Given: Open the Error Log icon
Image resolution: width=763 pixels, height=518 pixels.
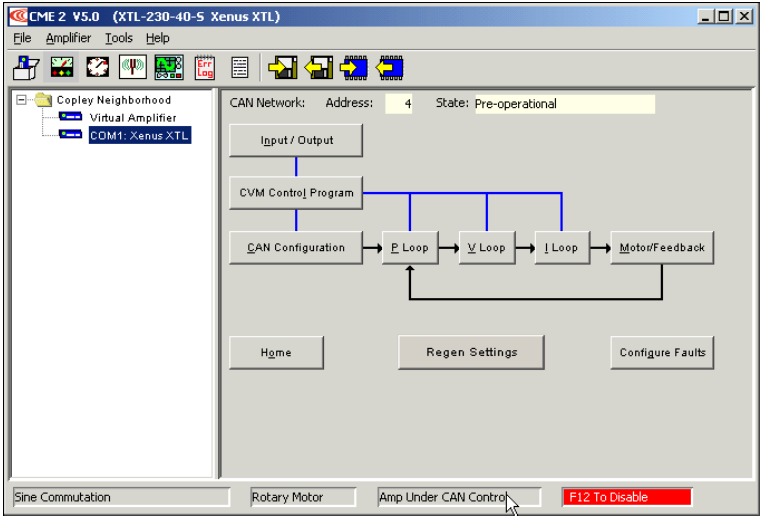Looking at the screenshot, I should (x=205, y=67).
